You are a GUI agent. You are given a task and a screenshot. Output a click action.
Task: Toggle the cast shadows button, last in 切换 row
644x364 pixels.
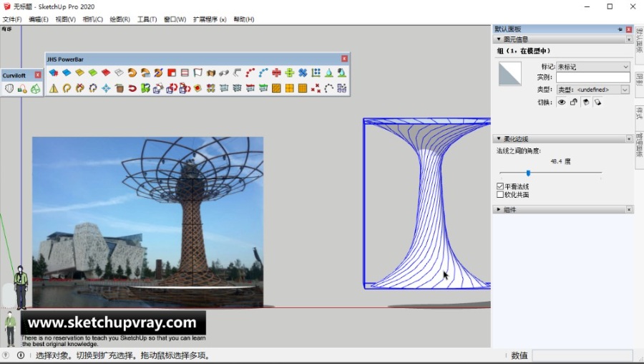point(597,102)
